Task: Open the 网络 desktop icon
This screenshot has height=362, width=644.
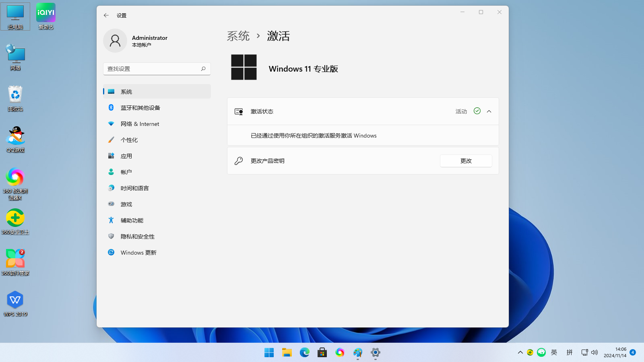Action: 15,57
